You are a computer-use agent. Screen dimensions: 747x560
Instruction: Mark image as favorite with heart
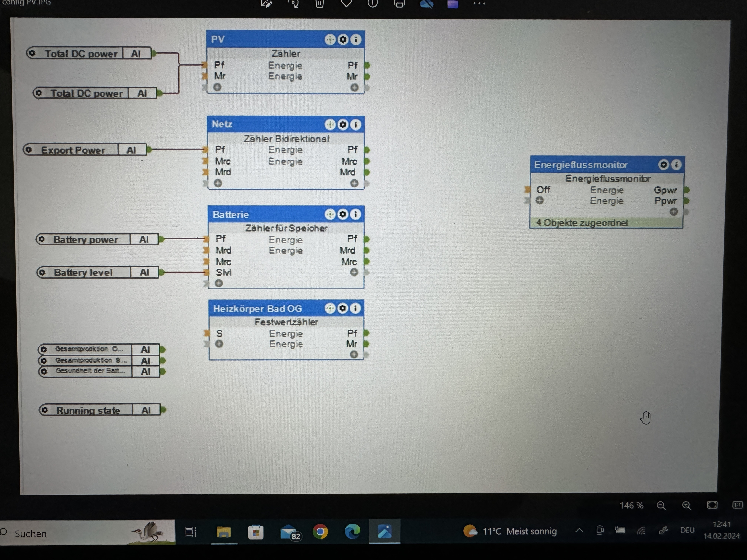coord(346,4)
